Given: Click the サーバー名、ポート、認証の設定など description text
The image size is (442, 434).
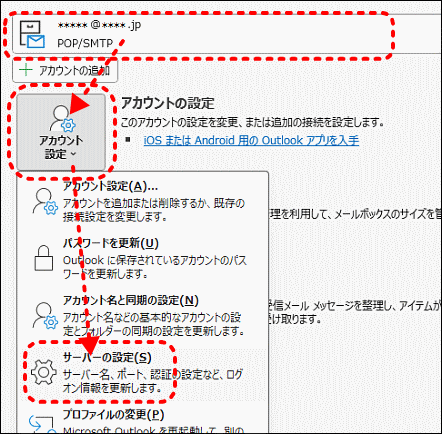Looking at the screenshot, I should click(153, 381).
